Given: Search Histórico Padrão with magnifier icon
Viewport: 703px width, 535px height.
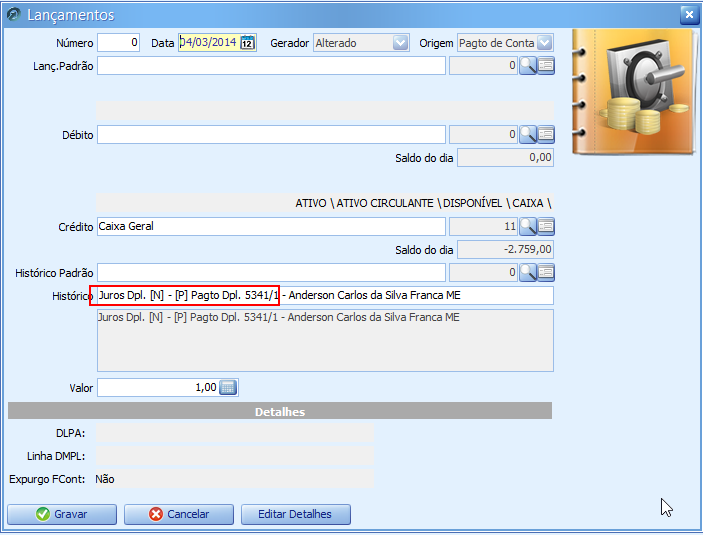Looking at the screenshot, I should tap(528, 272).
